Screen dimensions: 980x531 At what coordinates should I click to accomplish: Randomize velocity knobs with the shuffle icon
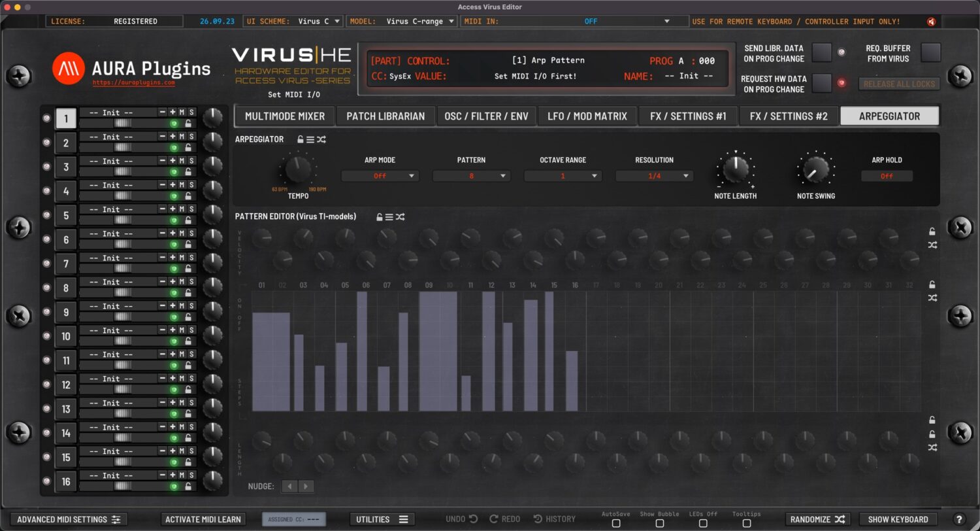932,245
